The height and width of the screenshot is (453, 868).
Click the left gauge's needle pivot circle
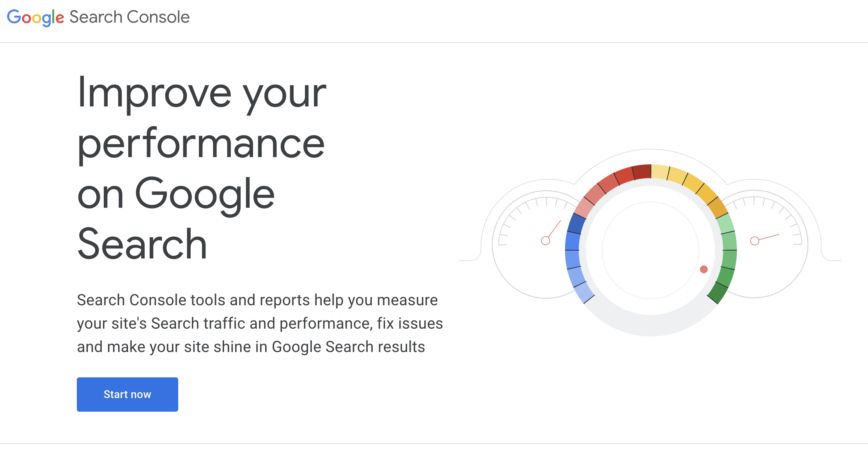coord(546,241)
